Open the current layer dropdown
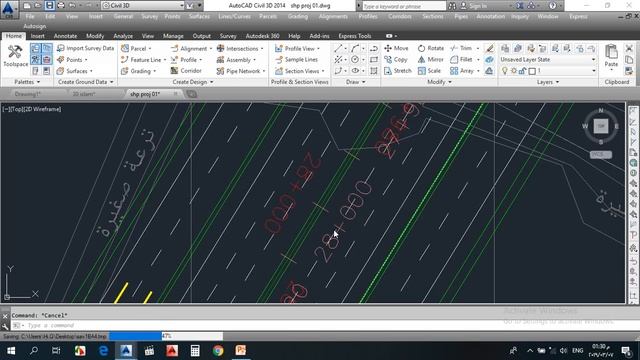This screenshot has height=360, width=640. pyautogui.click(x=566, y=71)
